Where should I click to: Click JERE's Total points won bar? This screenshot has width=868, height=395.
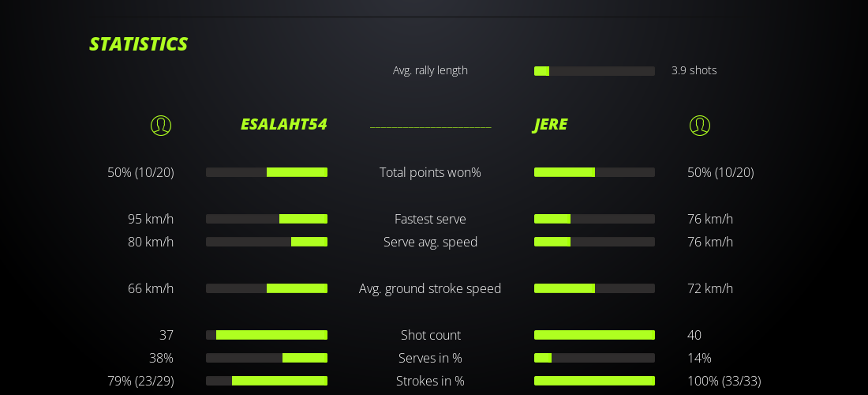(x=594, y=172)
